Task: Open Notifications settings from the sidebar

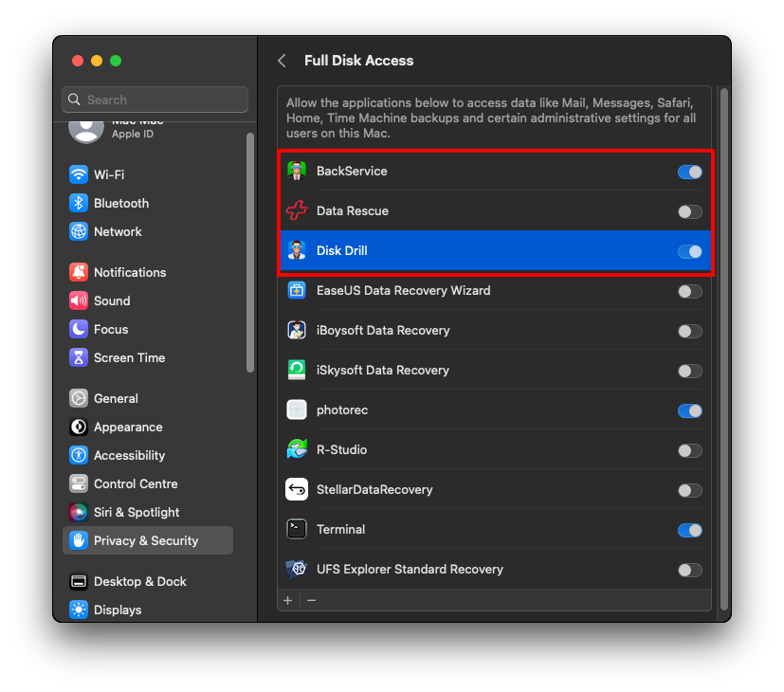Action: [128, 272]
